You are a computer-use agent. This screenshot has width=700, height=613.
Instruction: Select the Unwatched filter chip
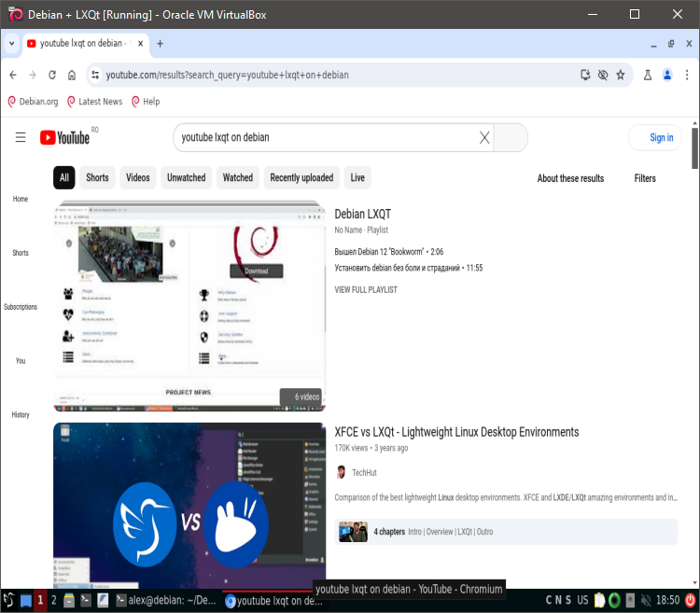click(x=186, y=177)
